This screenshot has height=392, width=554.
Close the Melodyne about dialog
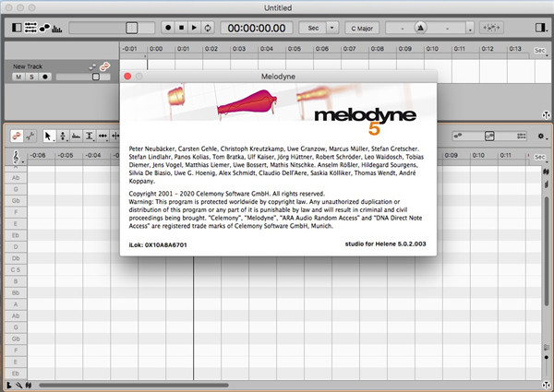coord(128,77)
